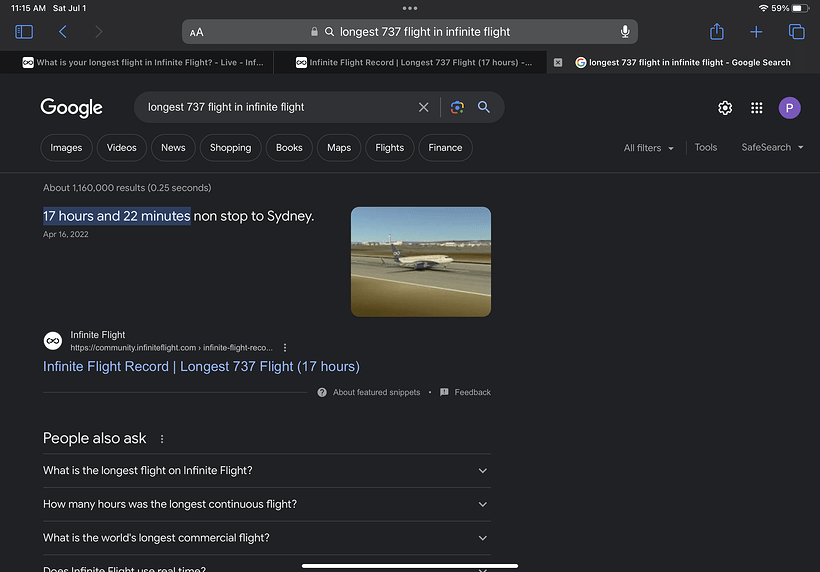820x572 pixels.
Task: Close the Google Search tab
Action: click(558, 62)
